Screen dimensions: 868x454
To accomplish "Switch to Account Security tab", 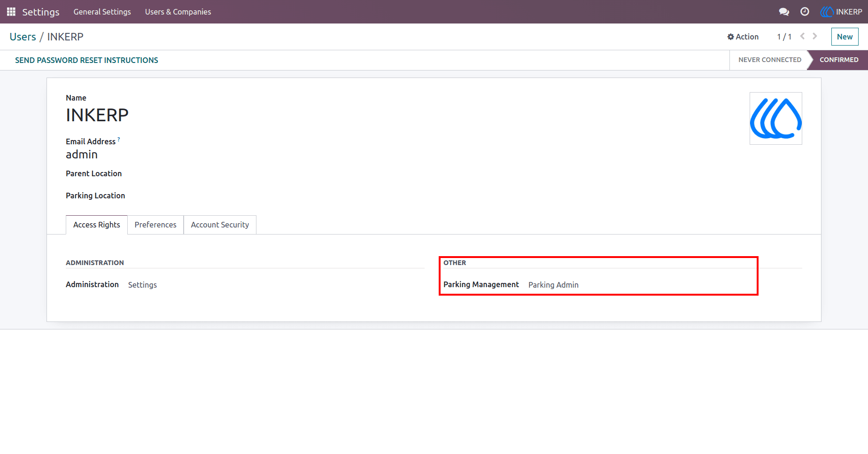I will (x=220, y=225).
